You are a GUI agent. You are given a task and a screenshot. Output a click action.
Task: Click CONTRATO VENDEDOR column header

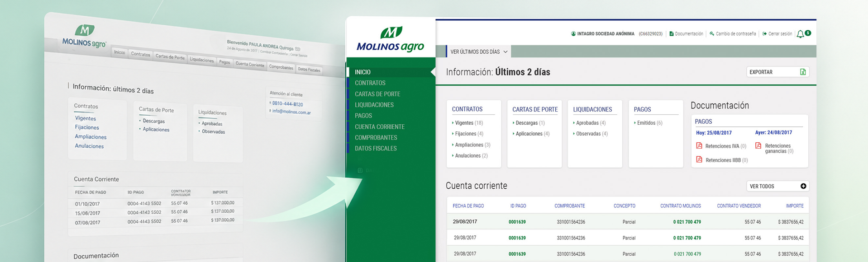(x=739, y=206)
